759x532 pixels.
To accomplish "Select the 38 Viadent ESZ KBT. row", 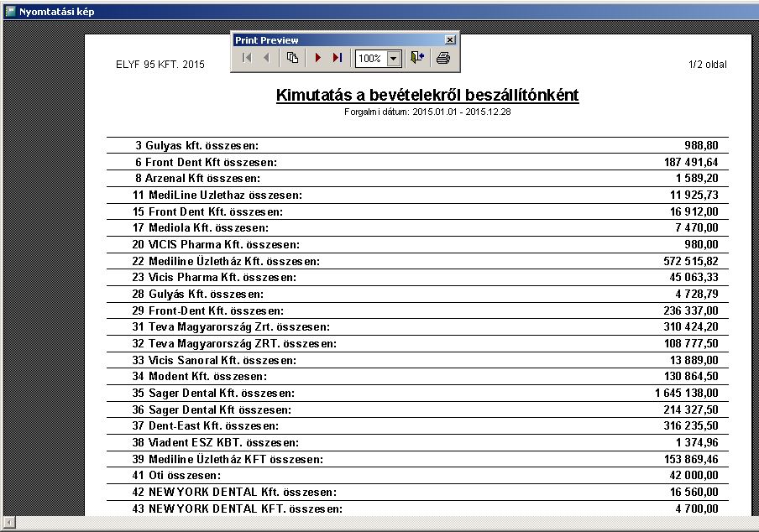I will (417, 442).
